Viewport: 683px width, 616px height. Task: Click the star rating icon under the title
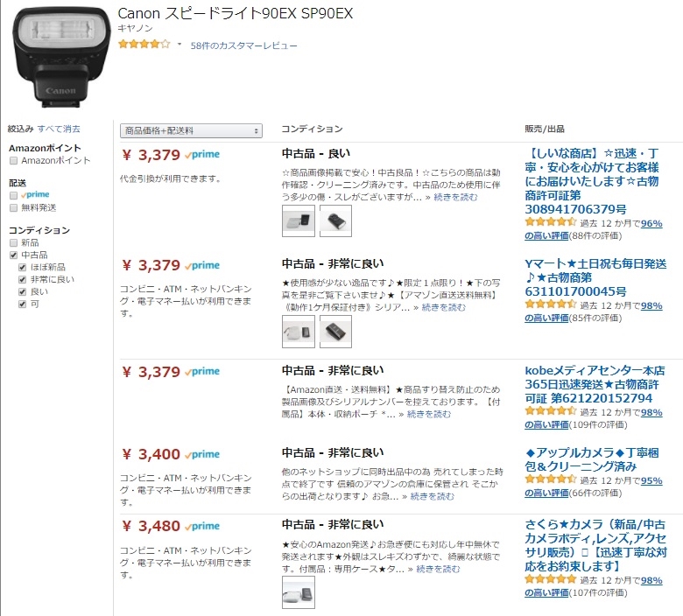144,44
